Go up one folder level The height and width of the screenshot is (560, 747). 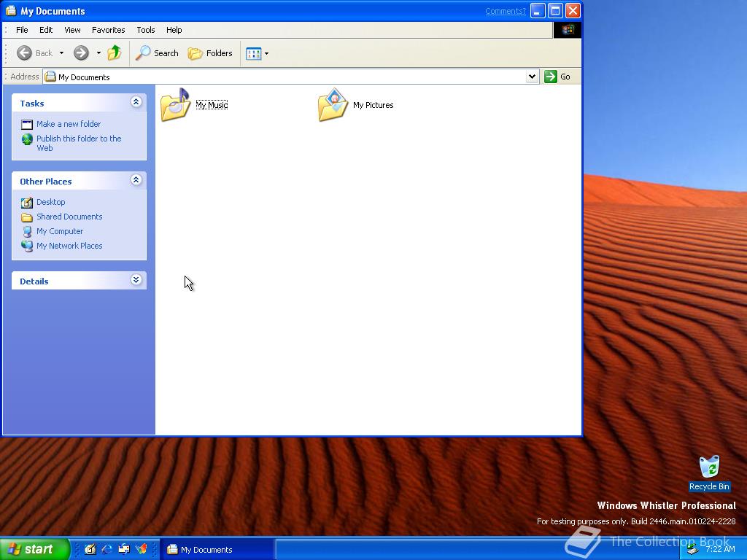click(x=115, y=52)
